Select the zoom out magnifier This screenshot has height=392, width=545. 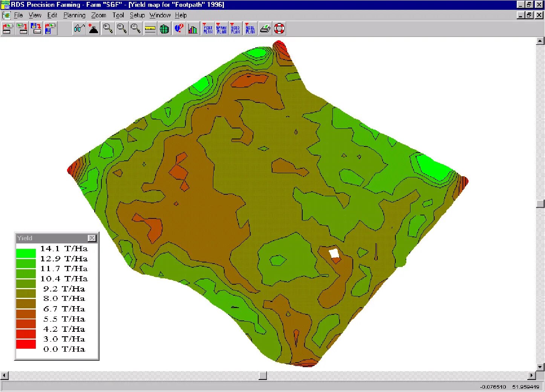point(122,29)
